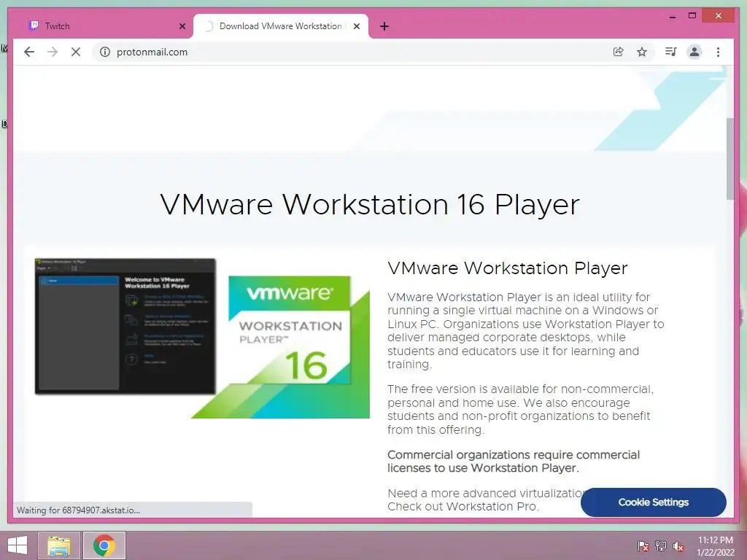Click the VMware Workstation Player subheading

[x=508, y=268]
